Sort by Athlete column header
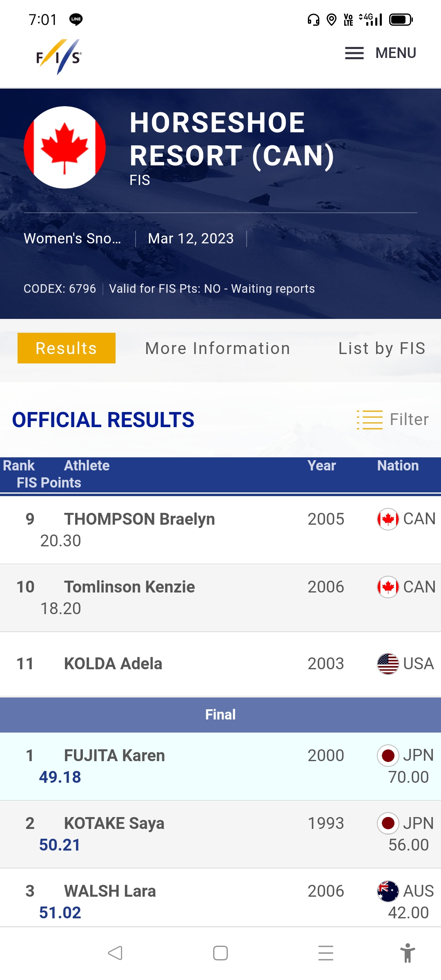Screen dimensions: 441x980 [87, 465]
